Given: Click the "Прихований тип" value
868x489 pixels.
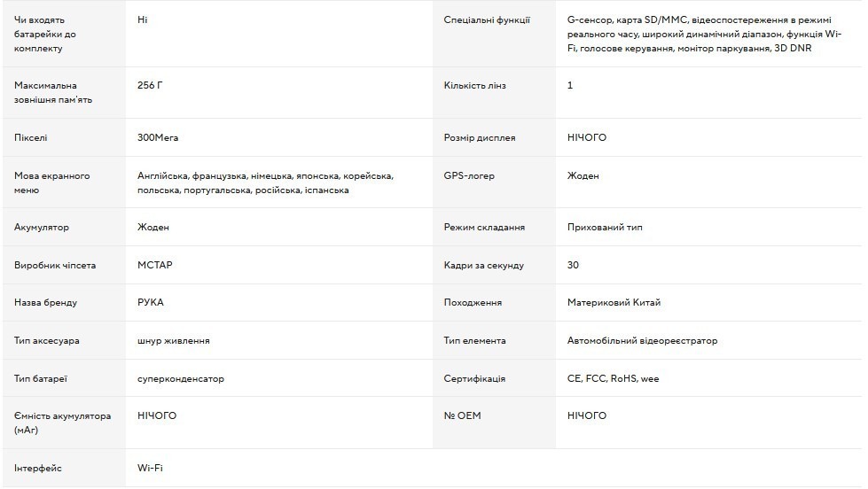Looking at the screenshot, I should coord(605,227).
